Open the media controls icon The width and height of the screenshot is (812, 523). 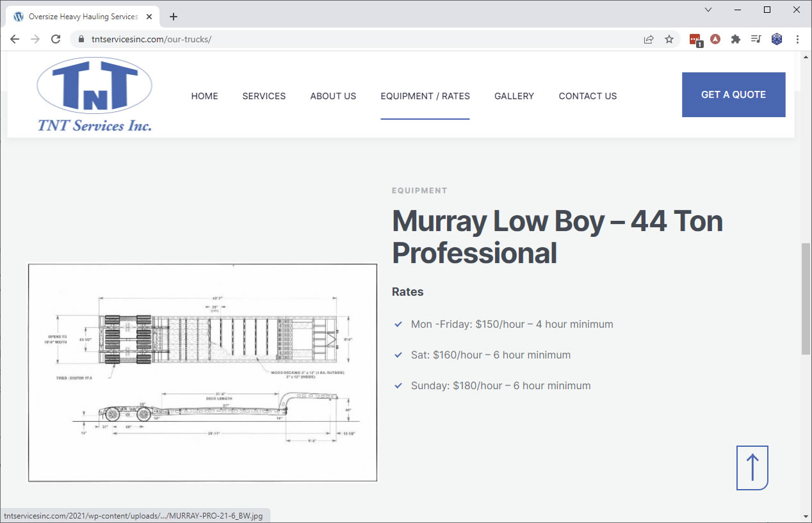tap(756, 39)
